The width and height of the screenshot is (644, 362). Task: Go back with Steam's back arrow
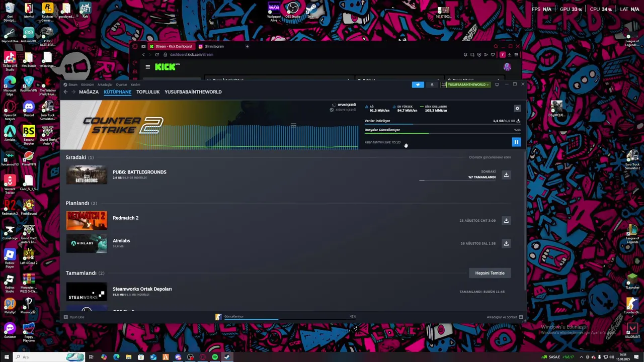(66, 92)
